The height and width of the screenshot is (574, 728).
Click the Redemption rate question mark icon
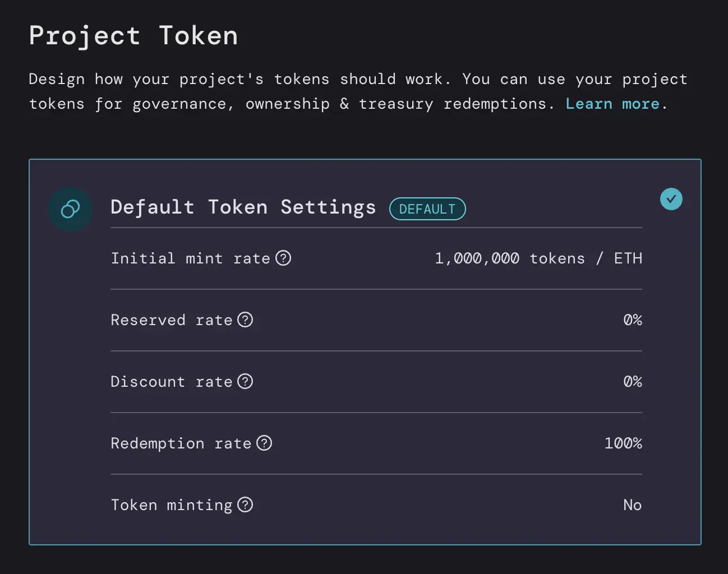coord(264,443)
